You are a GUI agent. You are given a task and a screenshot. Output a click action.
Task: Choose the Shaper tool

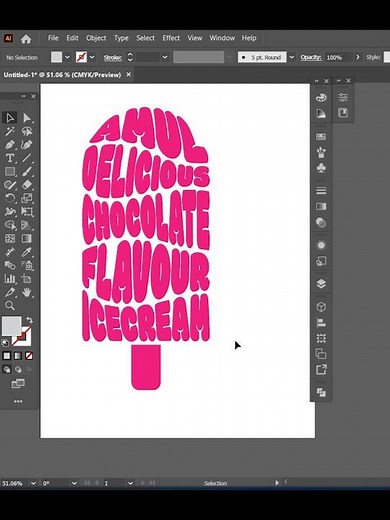[10, 185]
